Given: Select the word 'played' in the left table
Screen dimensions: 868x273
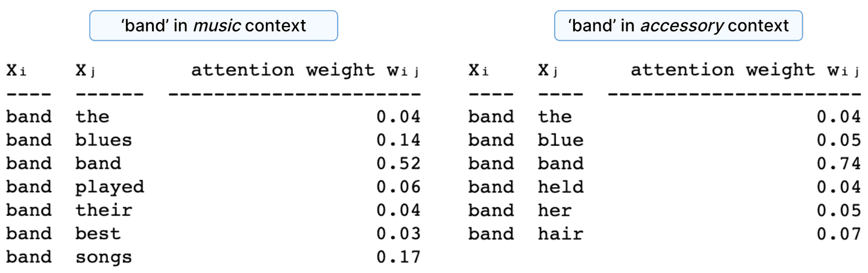Looking at the screenshot, I should point(110,187).
